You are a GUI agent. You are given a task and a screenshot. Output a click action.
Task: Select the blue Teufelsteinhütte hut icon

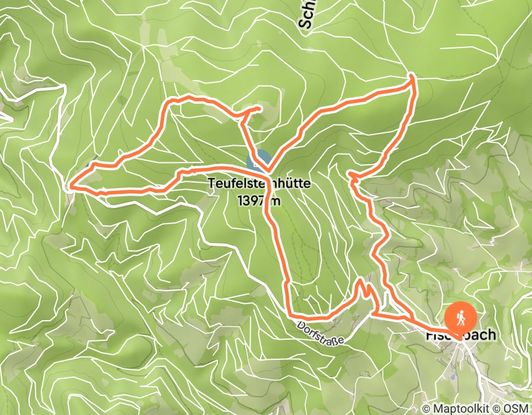(258, 161)
